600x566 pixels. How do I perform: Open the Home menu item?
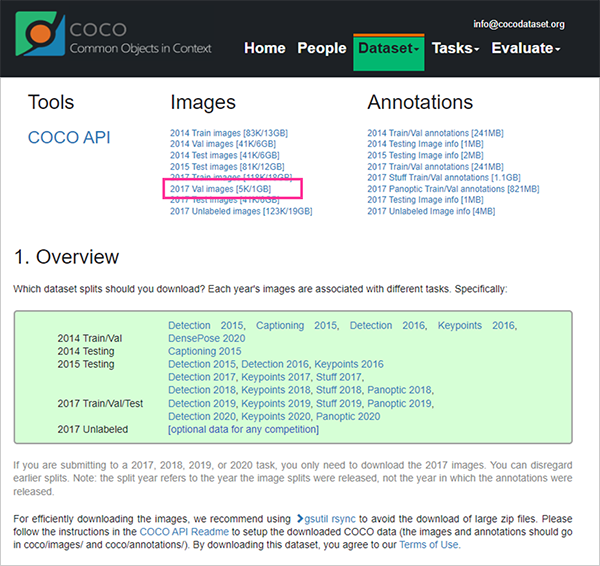pyautogui.click(x=265, y=48)
